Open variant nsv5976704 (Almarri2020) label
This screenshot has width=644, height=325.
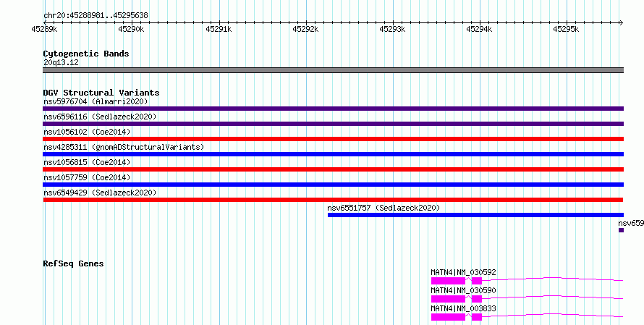point(96,101)
